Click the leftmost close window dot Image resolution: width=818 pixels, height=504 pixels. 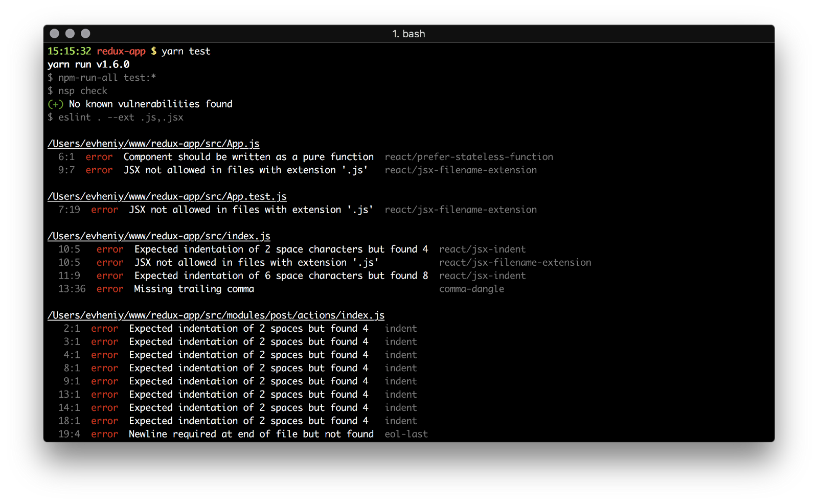tap(54, 34)
